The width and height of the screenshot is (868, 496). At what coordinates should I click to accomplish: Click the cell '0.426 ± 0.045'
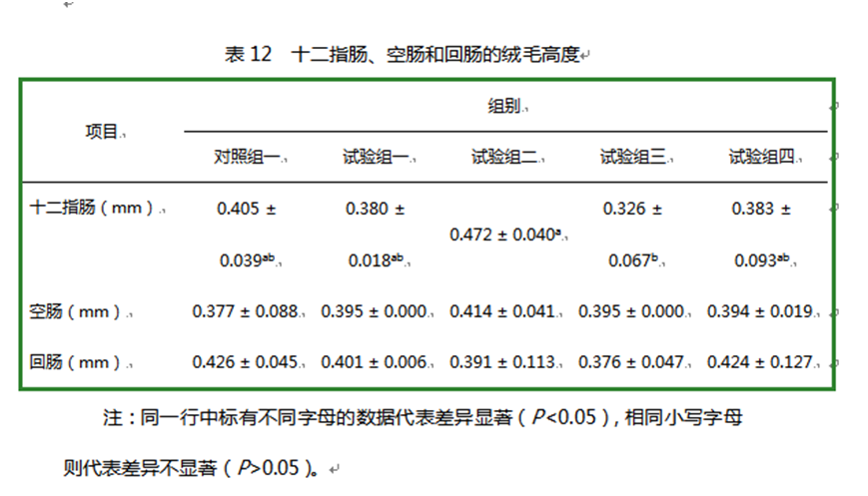(246, 362)
